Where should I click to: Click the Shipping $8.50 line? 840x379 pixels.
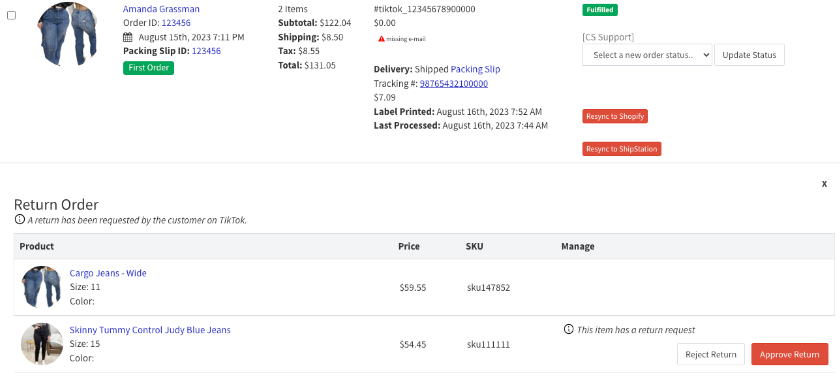311,37
